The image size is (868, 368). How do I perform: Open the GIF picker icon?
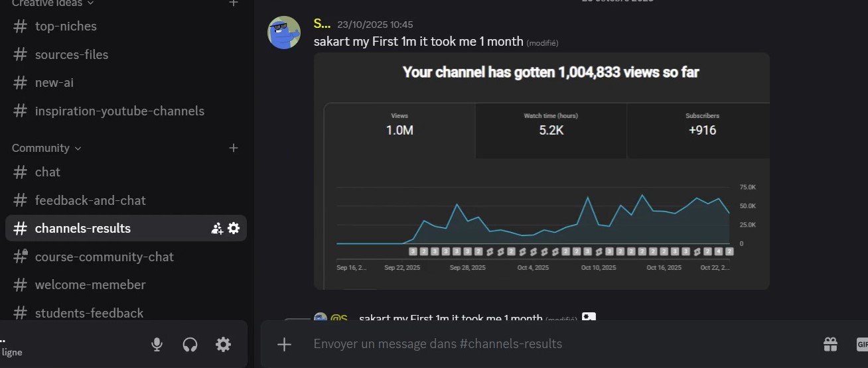pyautogui.click(x=862, y=344)
